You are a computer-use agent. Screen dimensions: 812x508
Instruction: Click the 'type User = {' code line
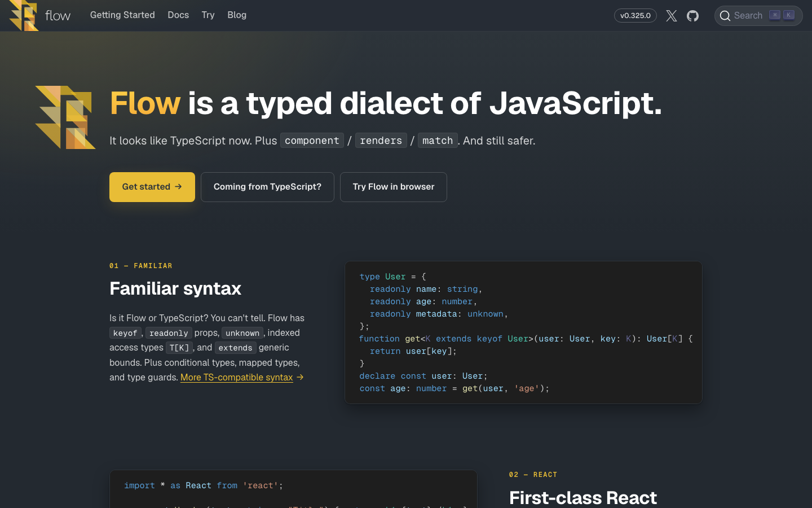click(393, 277)
